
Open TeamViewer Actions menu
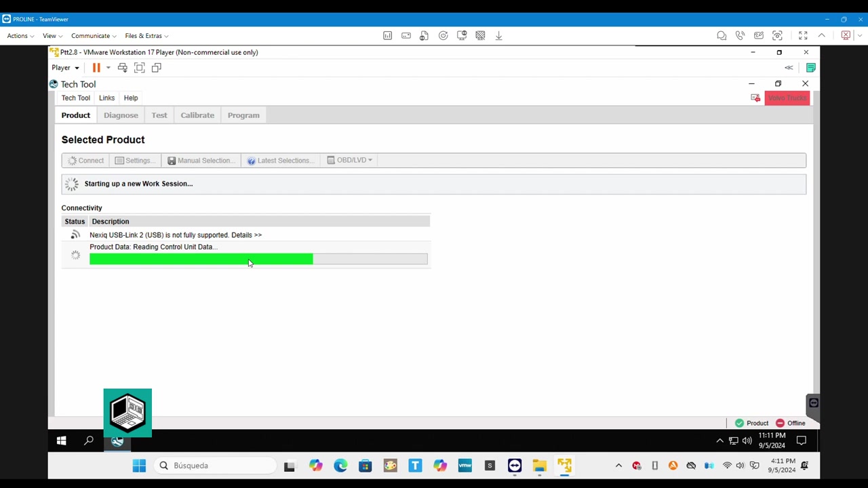pyautogui.click(x=20, y=36)
